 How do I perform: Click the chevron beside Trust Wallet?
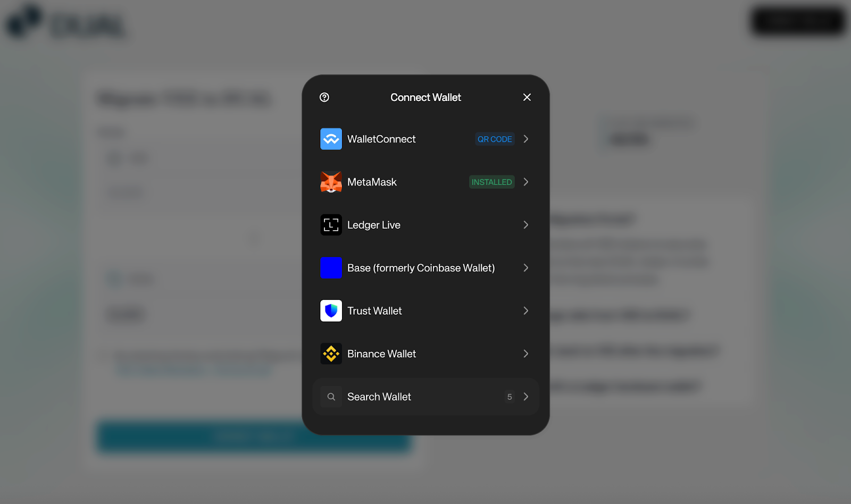coord(525,310)
